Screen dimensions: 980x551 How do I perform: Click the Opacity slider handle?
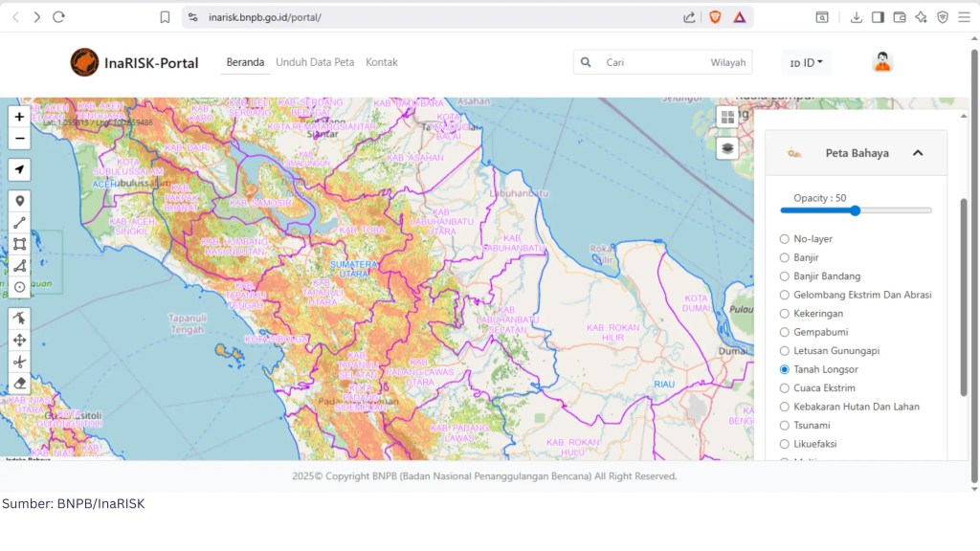(x=856, y=210)
